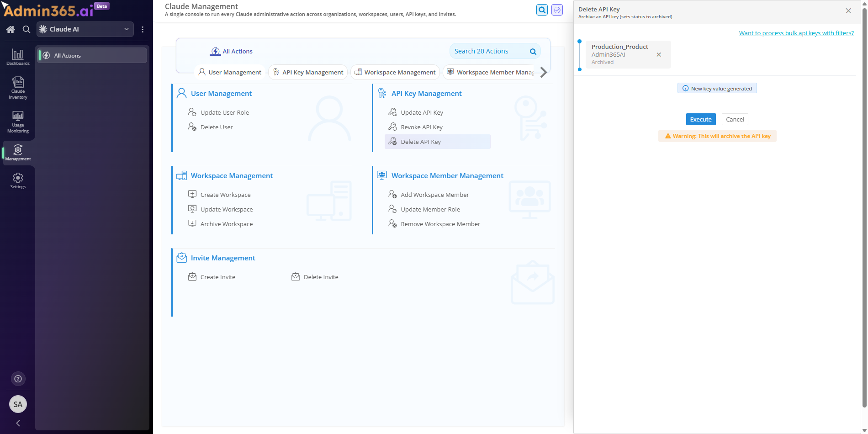Viewport: 868px width, 434px height.
Task: Open Revoke API Key action
Action: coord(416,127)
